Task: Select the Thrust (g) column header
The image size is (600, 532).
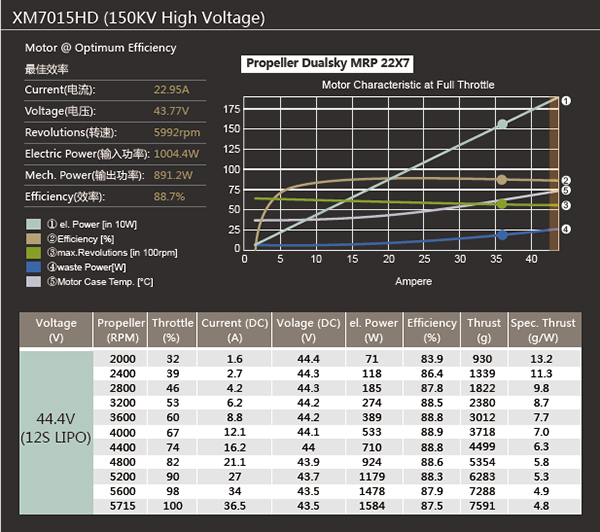Action: (483, 330)
